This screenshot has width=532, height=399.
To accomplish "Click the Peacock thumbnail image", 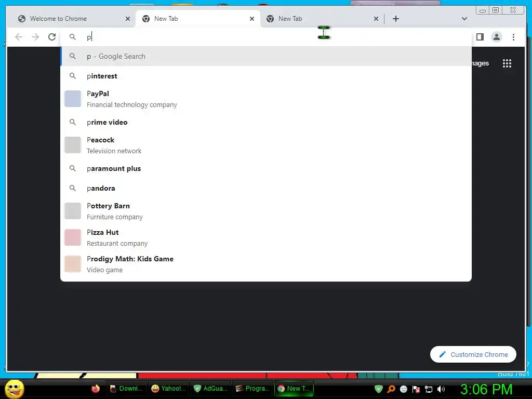I will click(x=73, y=145).
